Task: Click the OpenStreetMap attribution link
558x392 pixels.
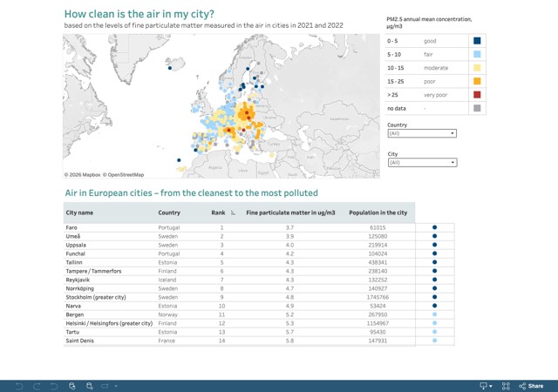Action: 124,174
